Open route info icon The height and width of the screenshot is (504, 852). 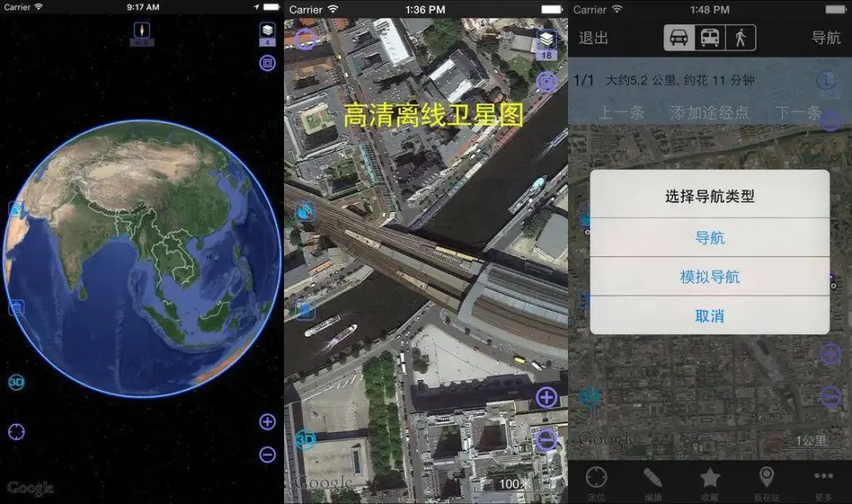827,81
